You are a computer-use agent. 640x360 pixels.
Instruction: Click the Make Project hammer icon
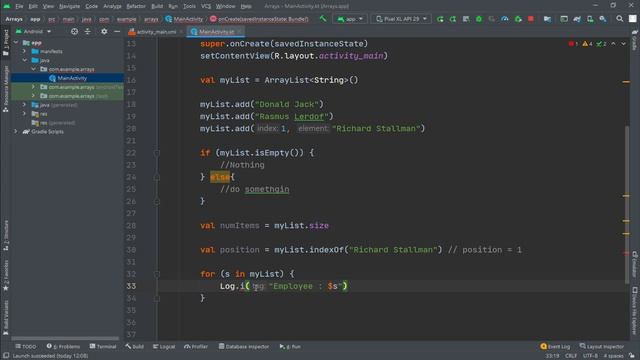pos(323,19)
